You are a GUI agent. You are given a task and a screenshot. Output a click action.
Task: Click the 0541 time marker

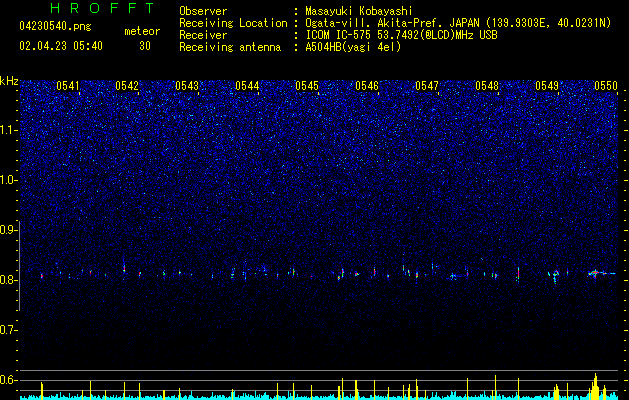(x=68, y=86)
